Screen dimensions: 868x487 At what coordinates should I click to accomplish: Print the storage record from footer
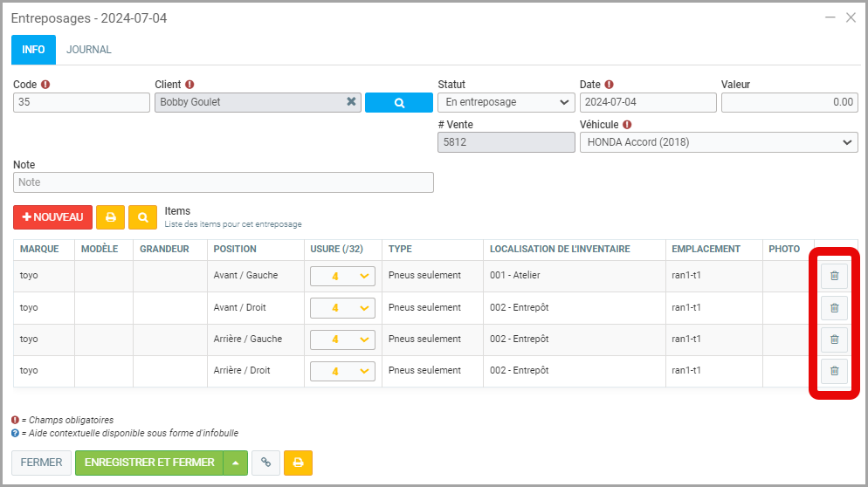(298, 463)
